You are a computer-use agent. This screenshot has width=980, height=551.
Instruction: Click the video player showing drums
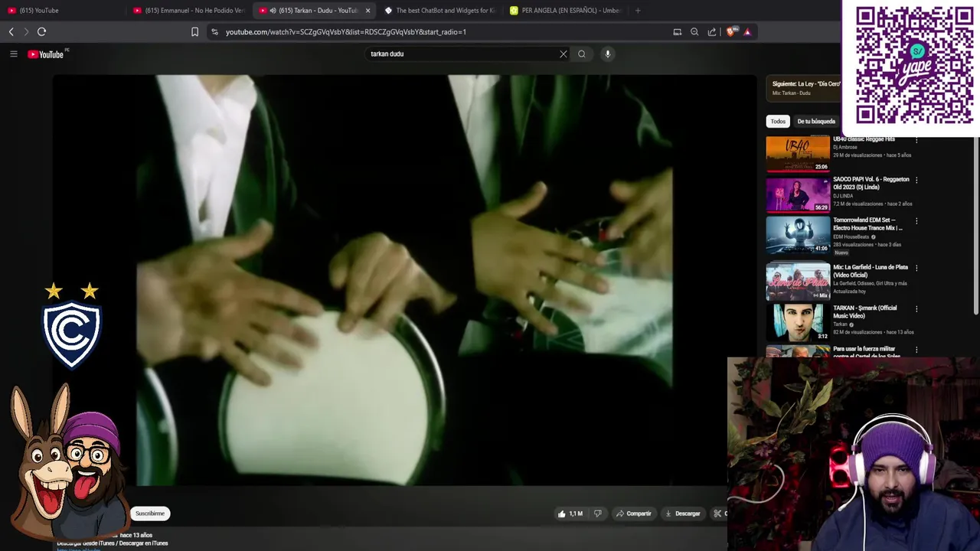coord(404,280)
